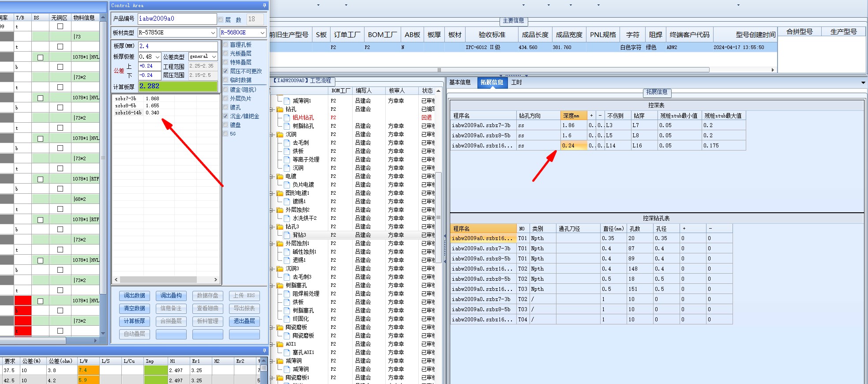Click folder icon of 树脂塞孔 group
The height and width of the screenshot is (384, 868).
(x=280, y=285)
